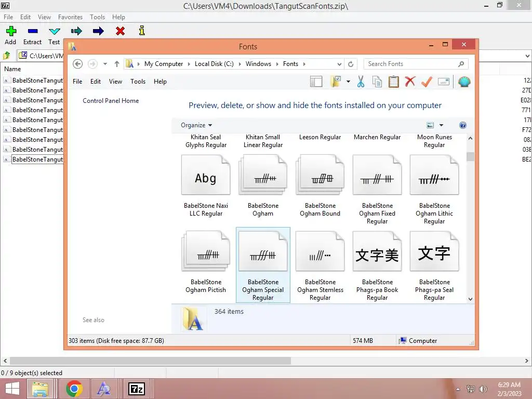532x399 pixels.
Task: Select BabelStone Phags-pa Book Regular font
Action: (377, 266)
